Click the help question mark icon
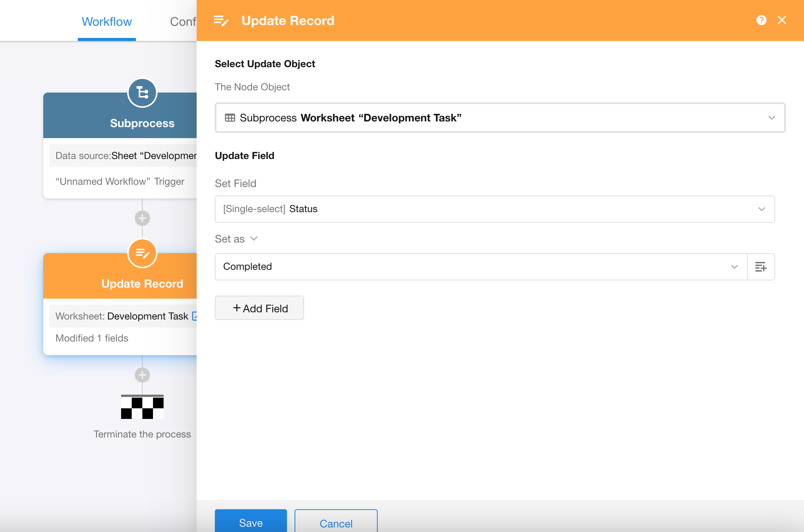Image resolution: width=804 pixels, height=532 pixels. click(x=761, y=20)
